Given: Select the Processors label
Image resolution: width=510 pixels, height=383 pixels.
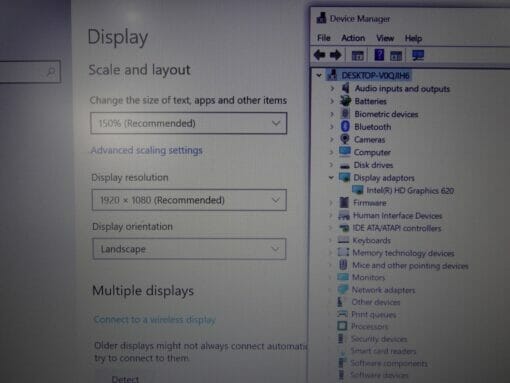Looking at the screenshot, I should click(369, 326).
